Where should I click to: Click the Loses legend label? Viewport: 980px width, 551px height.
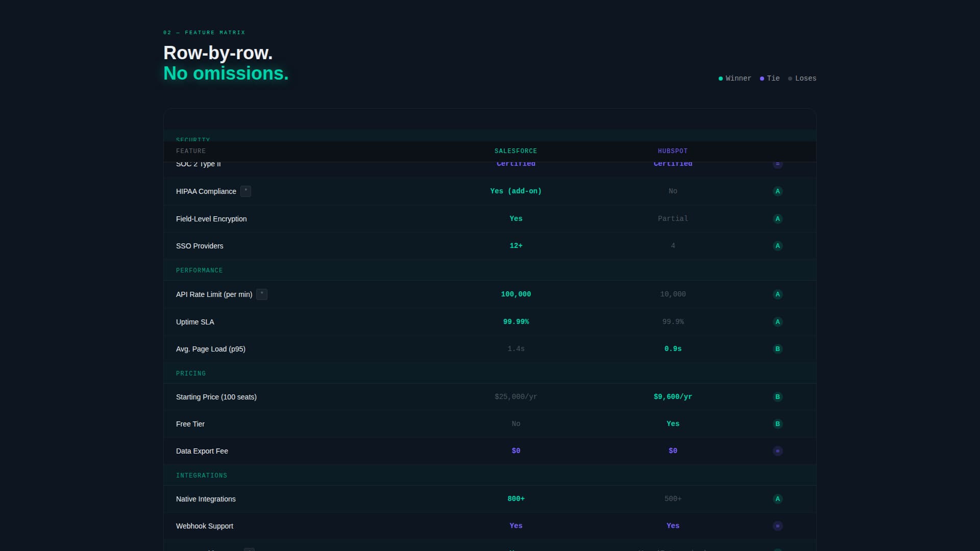[x=806, y=79]
